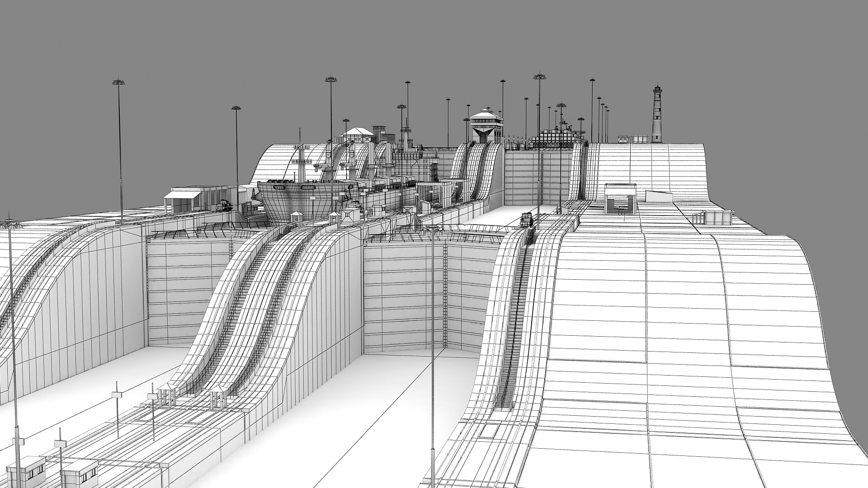
Task: Select the locomotive on the inclined track
Action: tap(528, 220)
